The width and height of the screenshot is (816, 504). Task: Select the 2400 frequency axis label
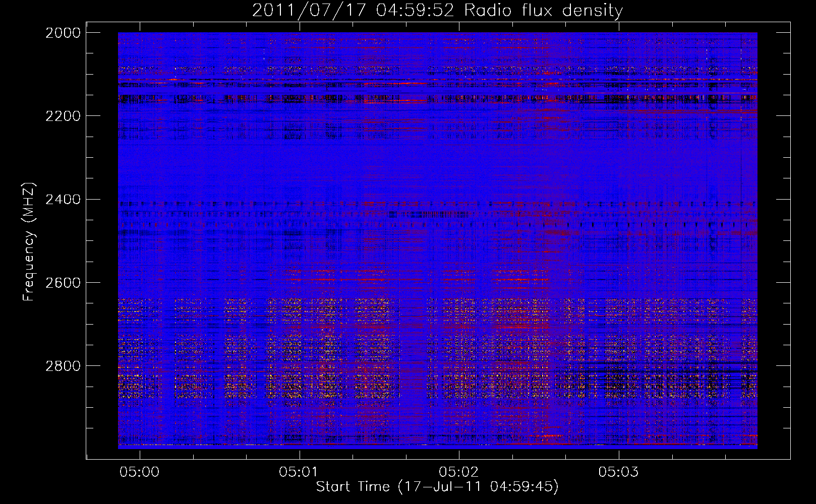pyautogui.click(x=63, y=200)
